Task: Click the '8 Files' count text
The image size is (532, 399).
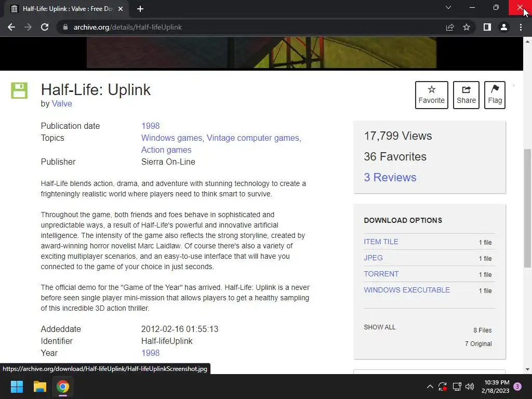Action: coord(483,330)
